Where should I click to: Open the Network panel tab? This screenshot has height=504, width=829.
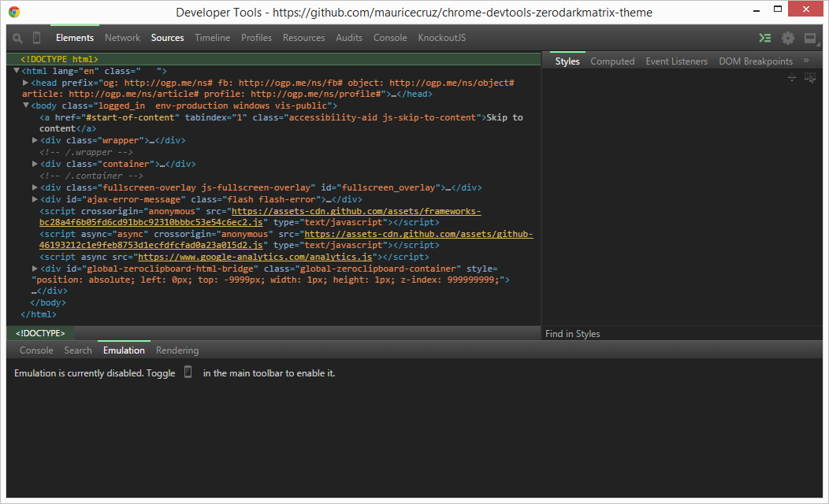[x=122, y=38]
